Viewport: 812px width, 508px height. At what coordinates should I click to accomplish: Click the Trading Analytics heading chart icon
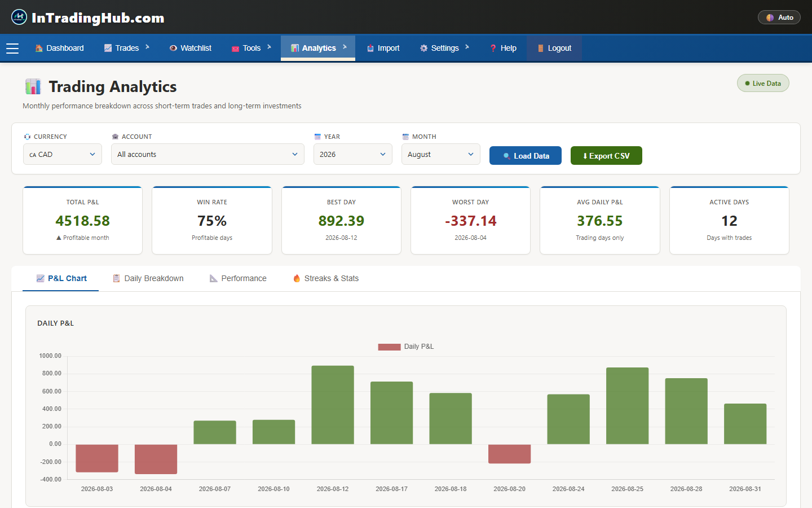33,86
